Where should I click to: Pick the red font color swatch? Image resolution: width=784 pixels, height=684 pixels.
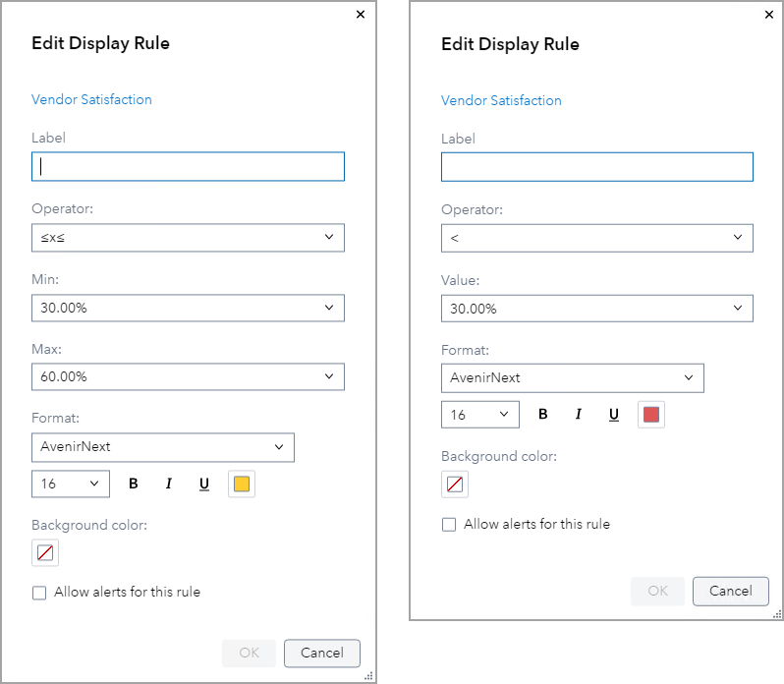tap(651, 415)
